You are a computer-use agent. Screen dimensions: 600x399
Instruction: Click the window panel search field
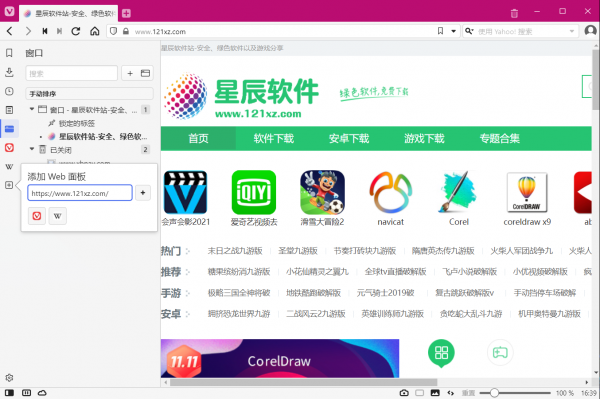point(72,73)
